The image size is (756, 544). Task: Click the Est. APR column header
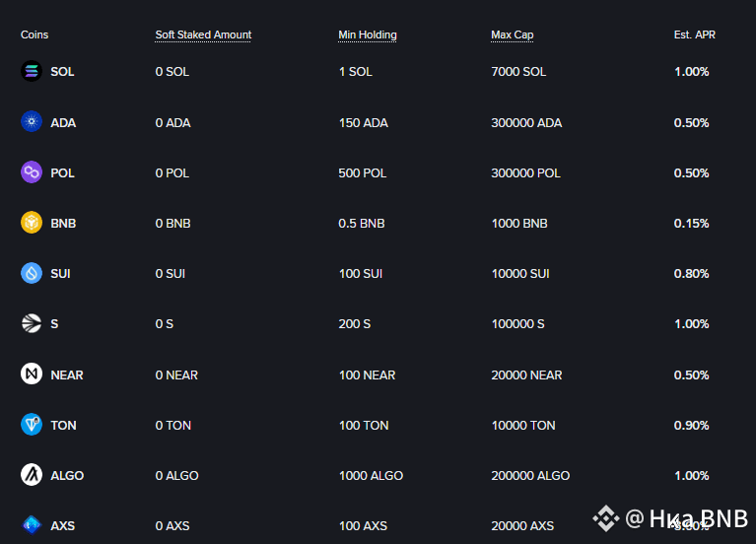tap(694, 34)
